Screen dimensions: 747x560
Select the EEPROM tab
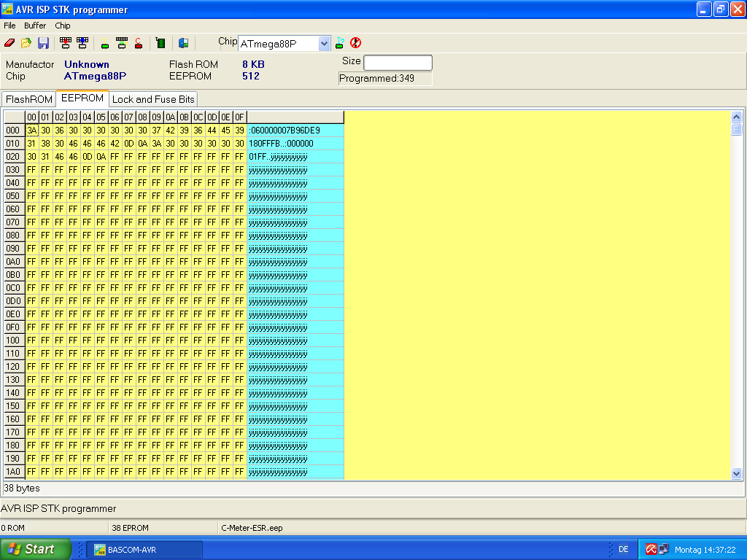[x=82, y=98]
